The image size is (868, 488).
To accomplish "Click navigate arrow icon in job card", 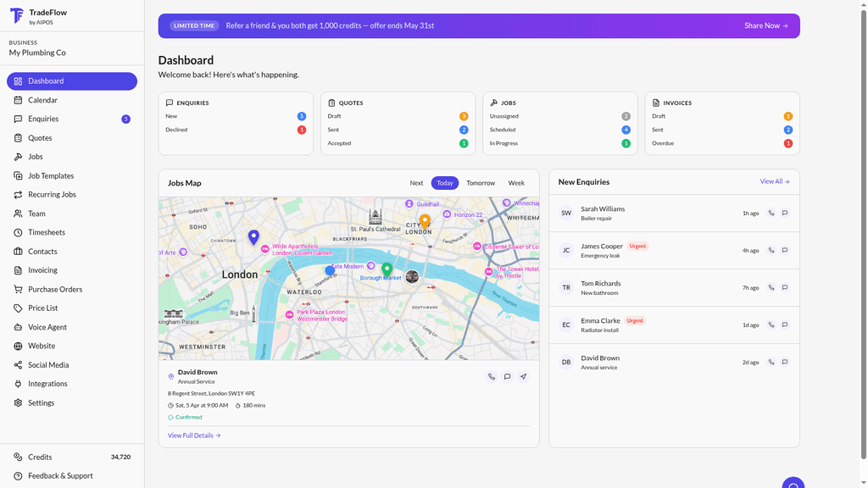I will click(x=523, y=377).
